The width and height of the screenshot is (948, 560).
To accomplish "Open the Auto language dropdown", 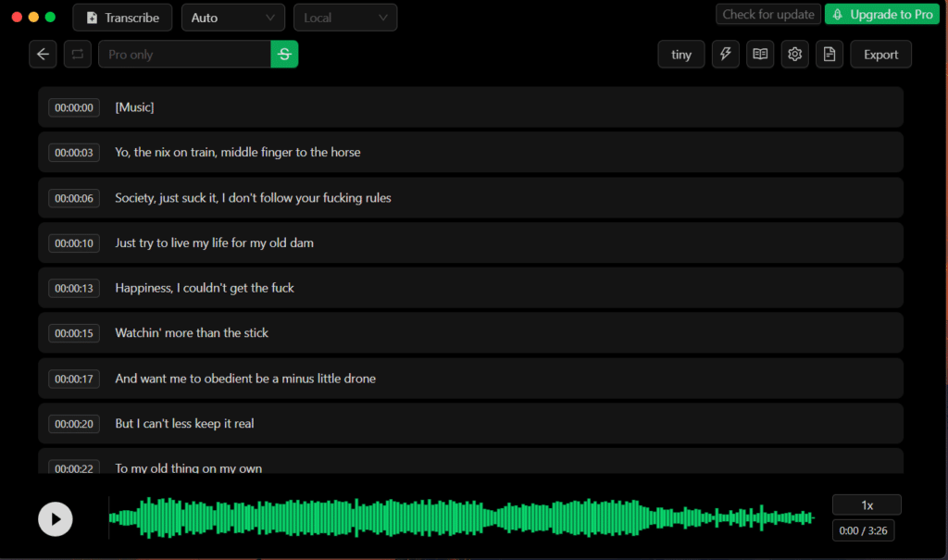I will [x=232, y=17].
